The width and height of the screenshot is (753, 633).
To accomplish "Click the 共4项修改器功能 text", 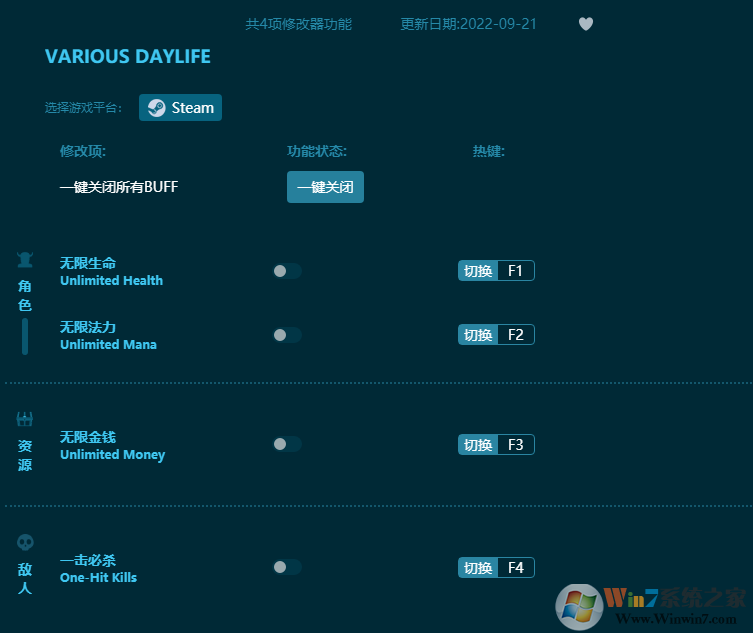I will pyautogui.click(x=298, y=24).
